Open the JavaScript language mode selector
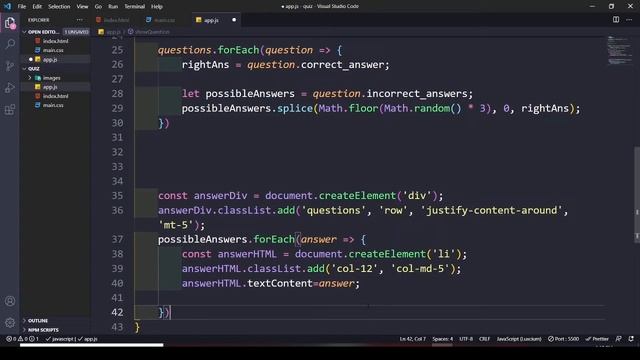The image size is (640, 360). (x=519, y=339)
